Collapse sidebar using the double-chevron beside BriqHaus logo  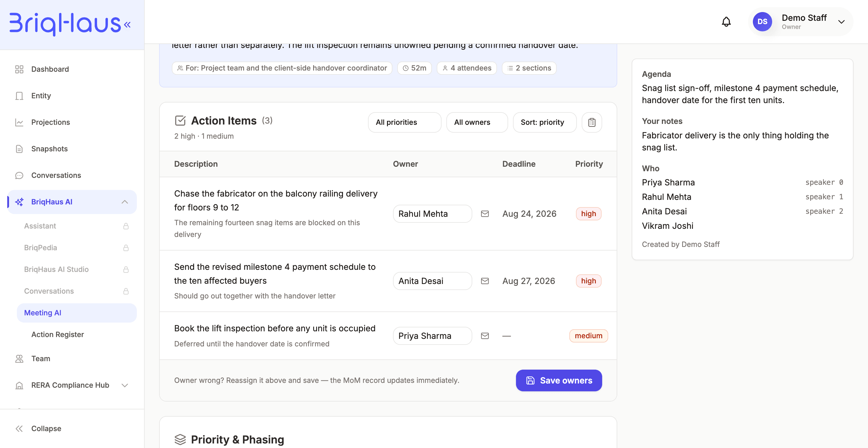pos(127,25)
